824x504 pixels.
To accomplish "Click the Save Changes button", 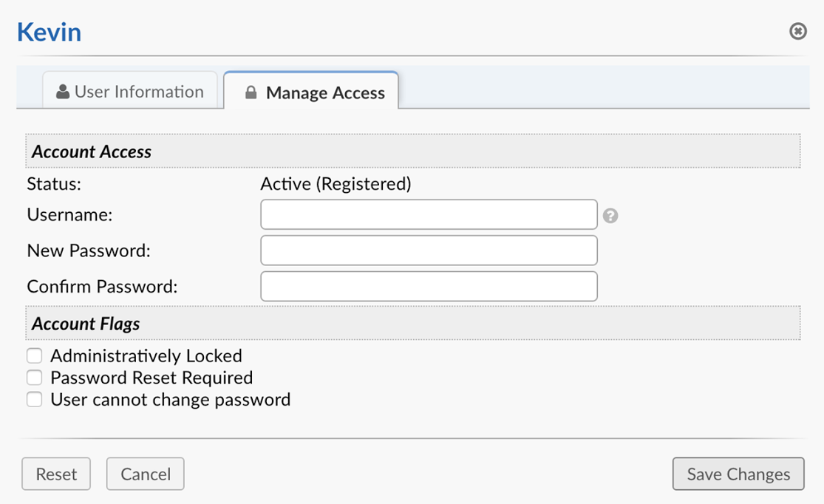I will 738,474.
